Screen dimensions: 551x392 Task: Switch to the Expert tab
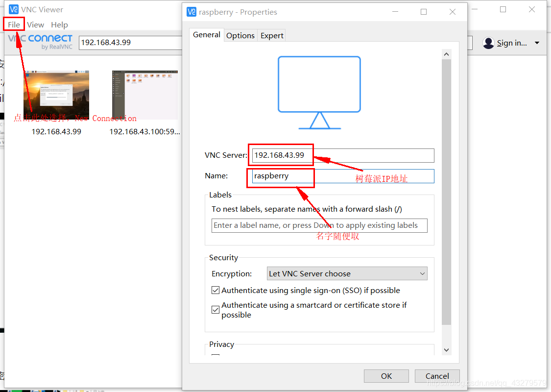271,35
